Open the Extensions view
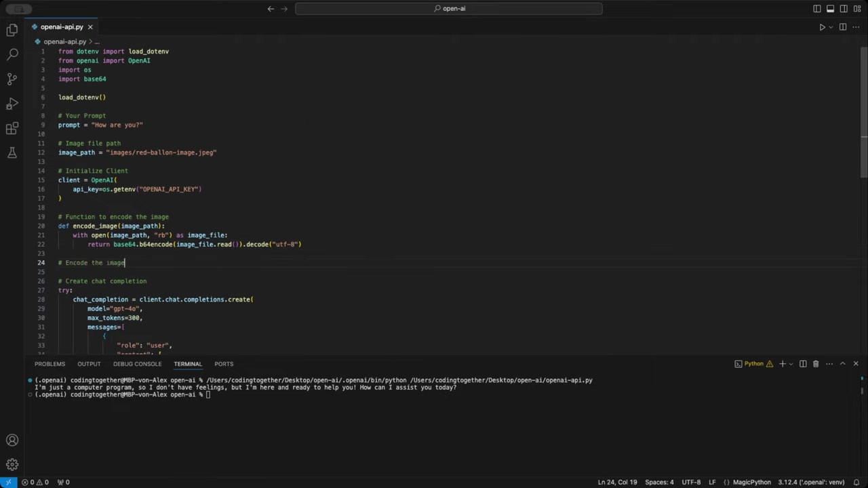Viewport: 868px width, 488px height. point(12,129)
